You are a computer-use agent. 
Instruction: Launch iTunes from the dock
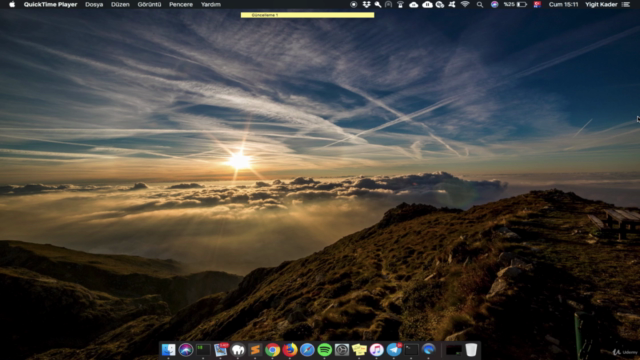(376, 350)
